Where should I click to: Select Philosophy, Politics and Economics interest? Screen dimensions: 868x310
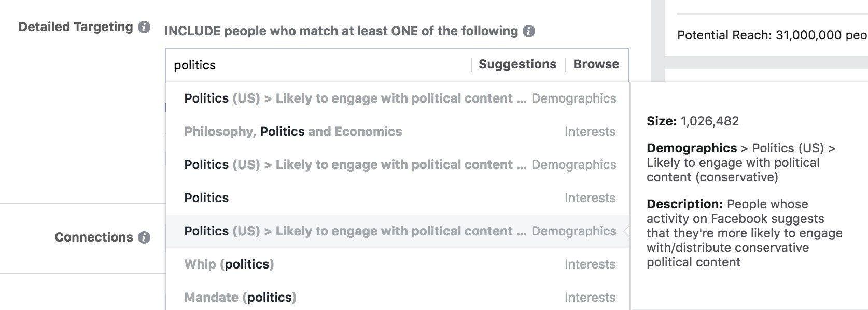[292, 131]
